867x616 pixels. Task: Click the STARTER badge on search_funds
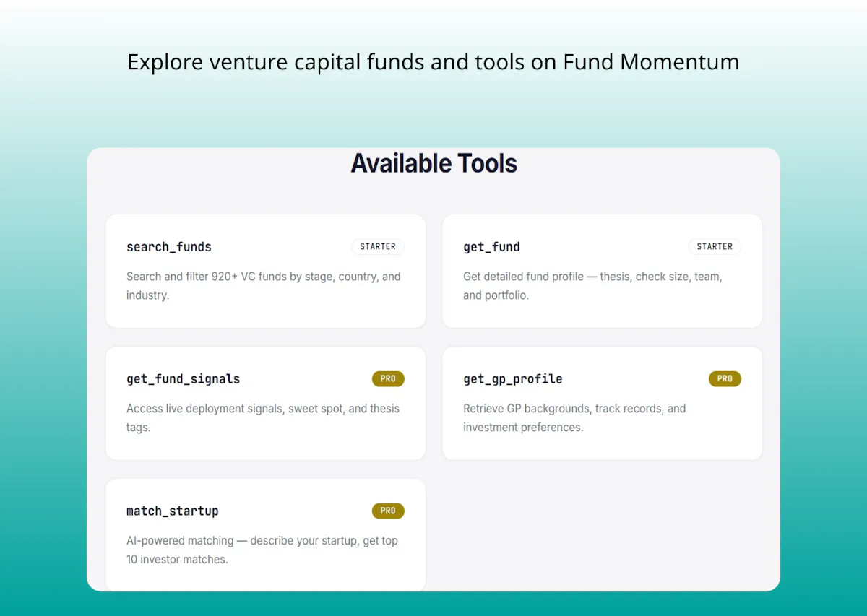[378, 246]
